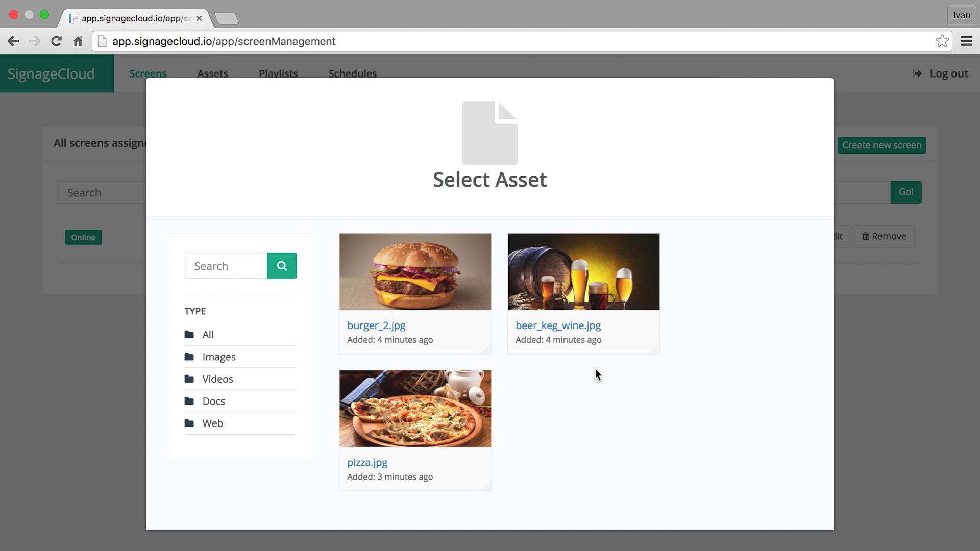This screenshot has width=980, height=551.
Task: Click the folder icon beside Videos
Action: (x=189, y=379)
